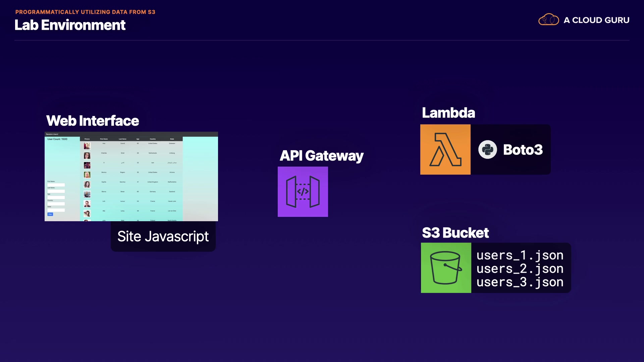Click the Random Users! page title
This screenshot has width=644, height=362.
tap(52, 134)
